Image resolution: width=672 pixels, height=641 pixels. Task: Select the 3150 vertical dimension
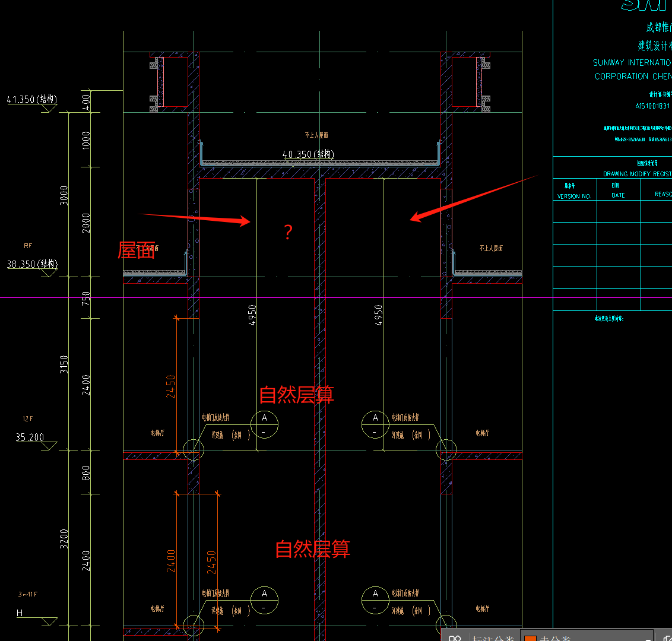tap(64, 364)
